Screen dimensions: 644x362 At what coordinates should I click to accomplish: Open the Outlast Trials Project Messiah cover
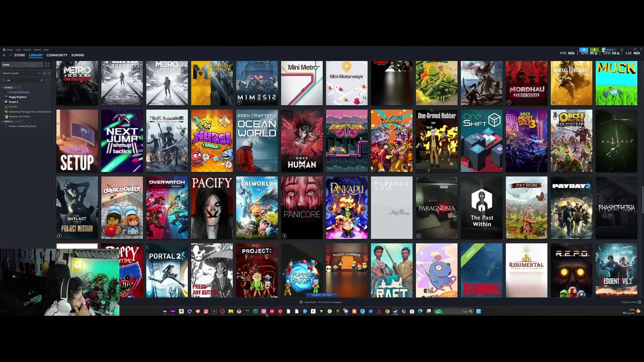(x=77, y=208)
